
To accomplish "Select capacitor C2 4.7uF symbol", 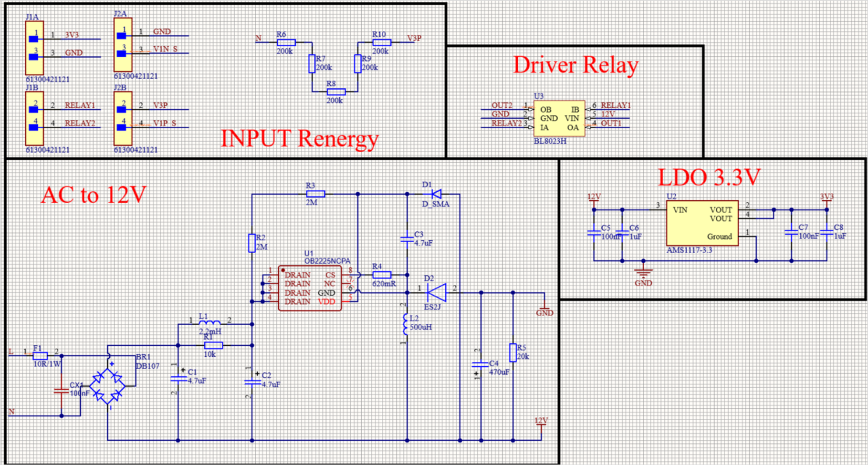I will pos(252,382).
